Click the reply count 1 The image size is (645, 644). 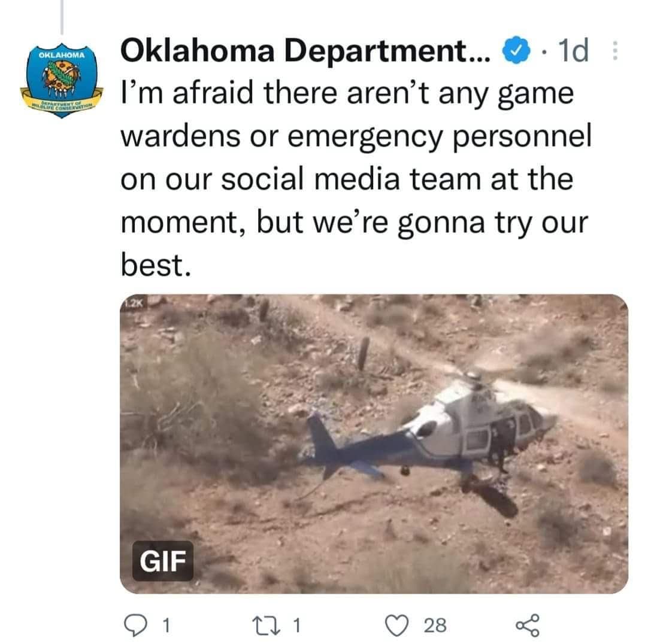[x=166, y=625]
